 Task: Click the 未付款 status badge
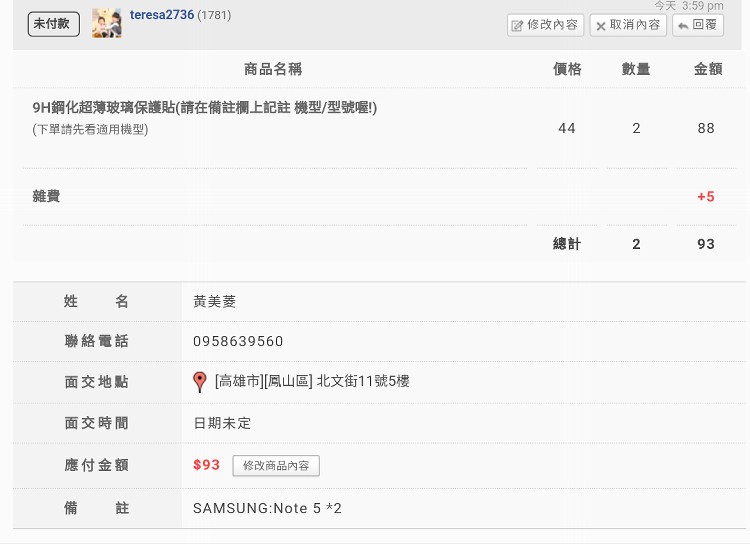(53, 24)
